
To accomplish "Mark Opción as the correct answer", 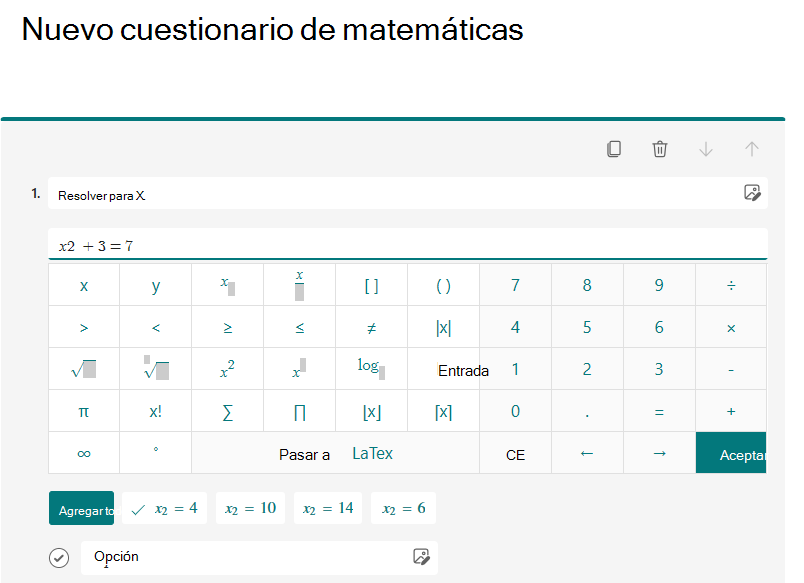I will click(x=59, y=557).
